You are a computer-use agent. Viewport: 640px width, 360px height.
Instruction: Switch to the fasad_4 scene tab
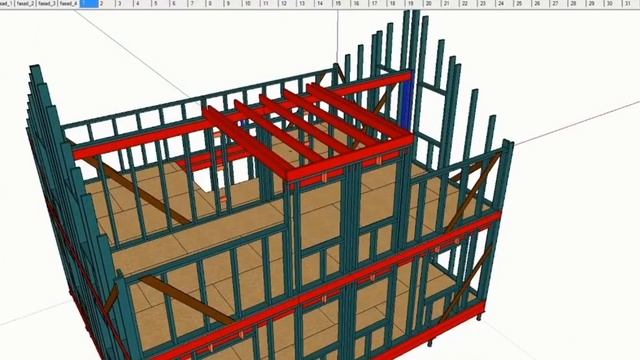68,4
